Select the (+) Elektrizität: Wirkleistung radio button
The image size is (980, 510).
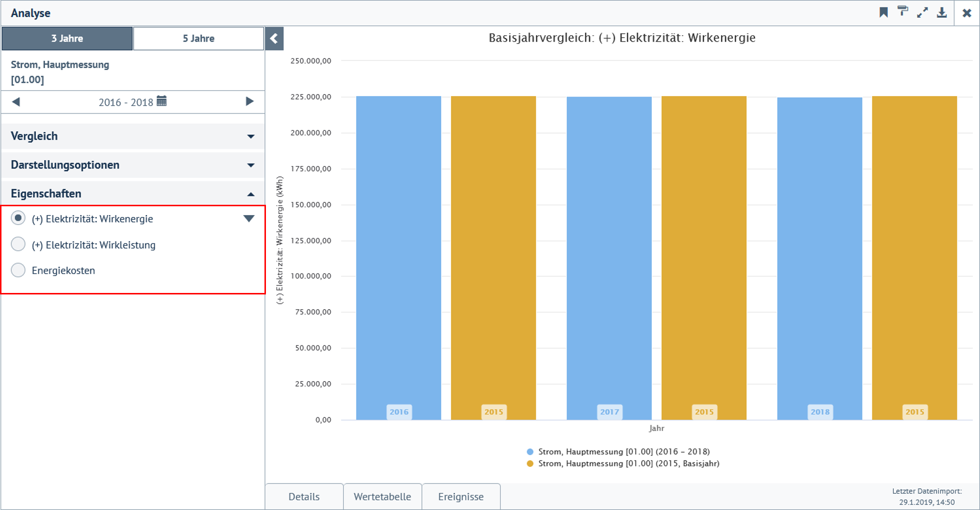click(18, 244)
